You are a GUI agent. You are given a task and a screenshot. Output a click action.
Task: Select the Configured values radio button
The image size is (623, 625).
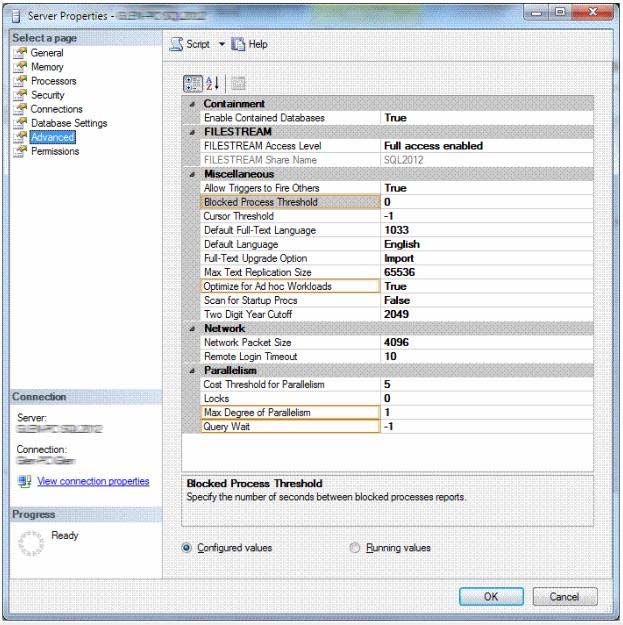pyautogui.click(x=187, y=548)
